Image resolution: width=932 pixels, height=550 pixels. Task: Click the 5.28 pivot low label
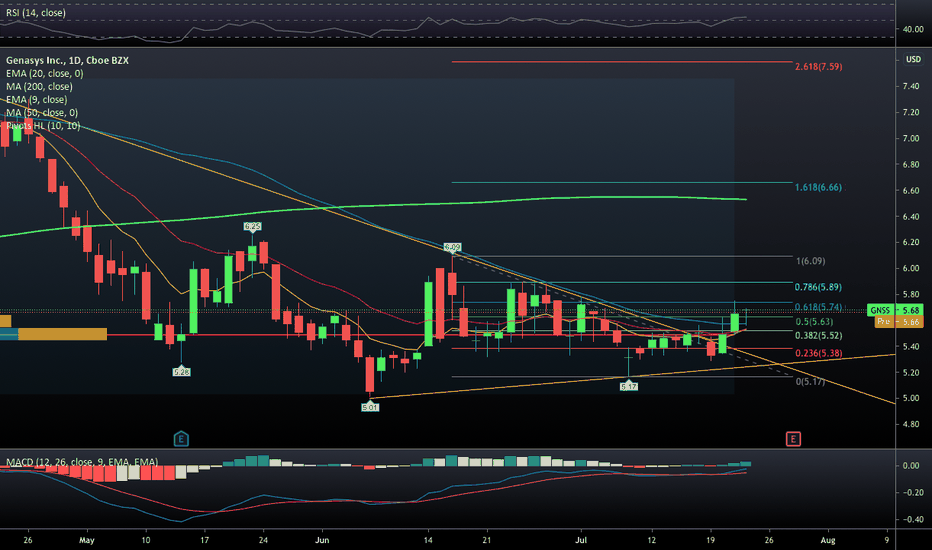click(181, 372)
